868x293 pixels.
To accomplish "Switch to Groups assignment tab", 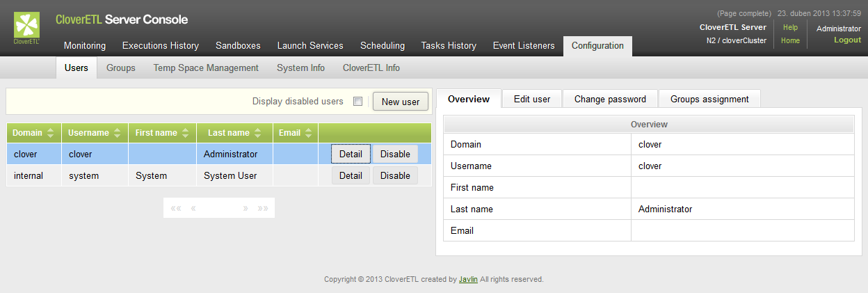I will [x=709, y=99].
